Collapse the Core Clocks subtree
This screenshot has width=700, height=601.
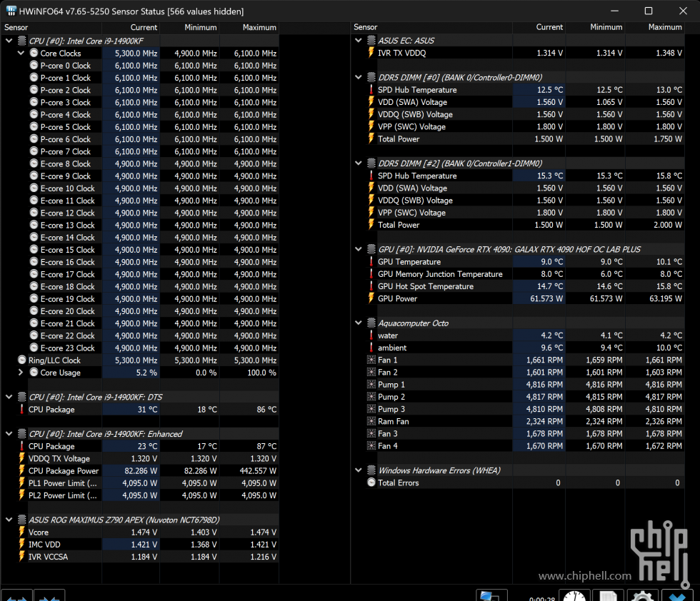click(21, 53)
